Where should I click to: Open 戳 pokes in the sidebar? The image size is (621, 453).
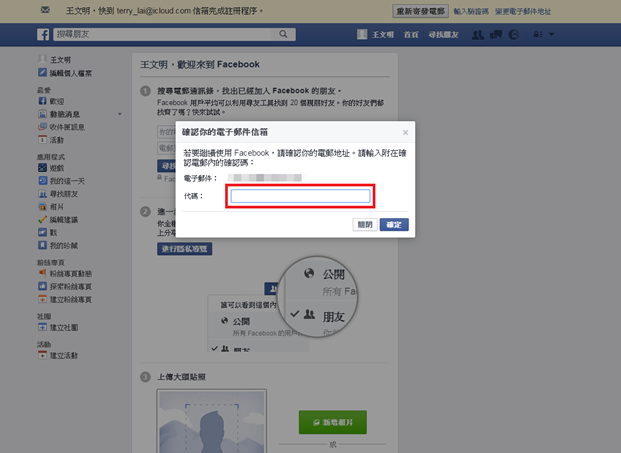coord(48,232)
